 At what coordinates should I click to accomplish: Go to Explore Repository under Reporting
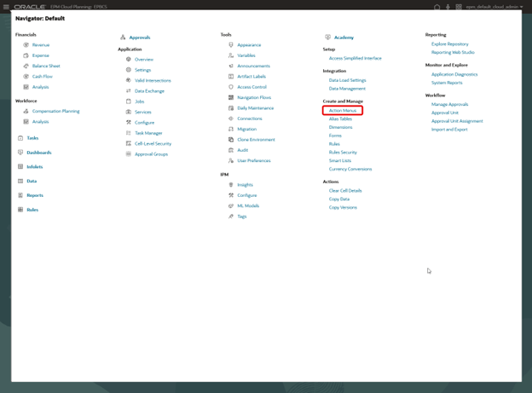449,43
